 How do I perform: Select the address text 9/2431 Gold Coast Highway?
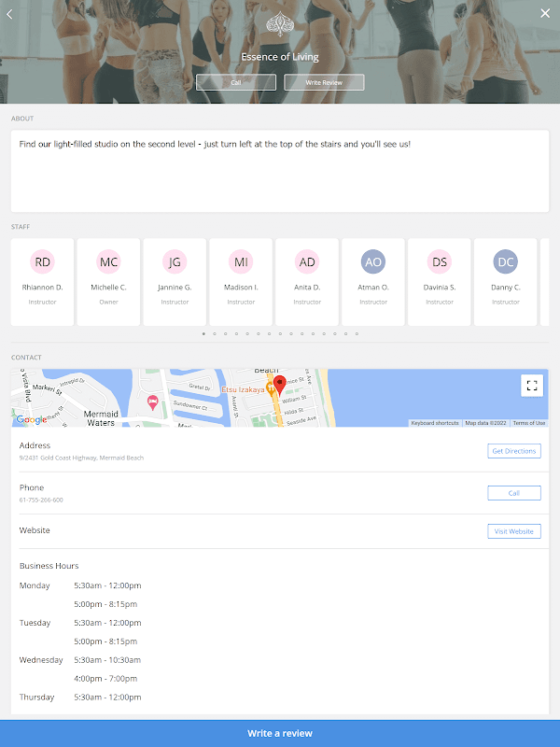tap(81, 458)
